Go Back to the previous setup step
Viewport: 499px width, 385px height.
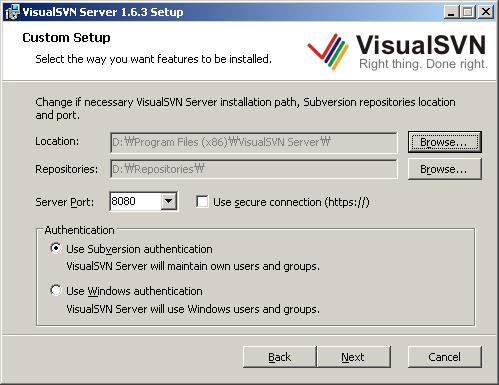point(280,357)
